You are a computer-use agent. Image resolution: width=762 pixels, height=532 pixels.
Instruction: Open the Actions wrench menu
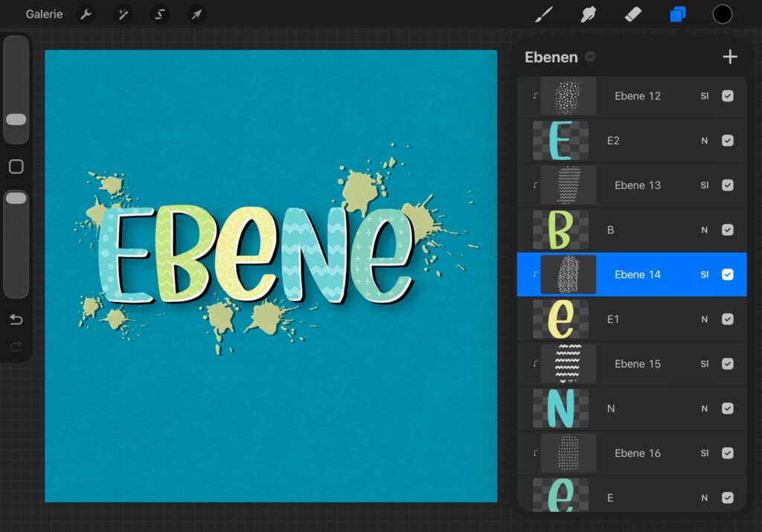(86, 15)
